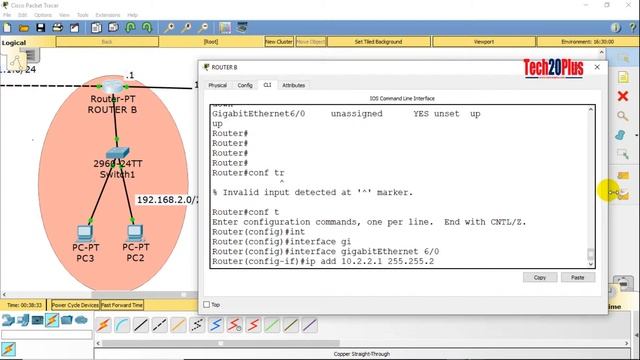Click the CLI terminal scroll-down arrow
The height and width of the screenshot is (360, 640).
pos(591,264)
